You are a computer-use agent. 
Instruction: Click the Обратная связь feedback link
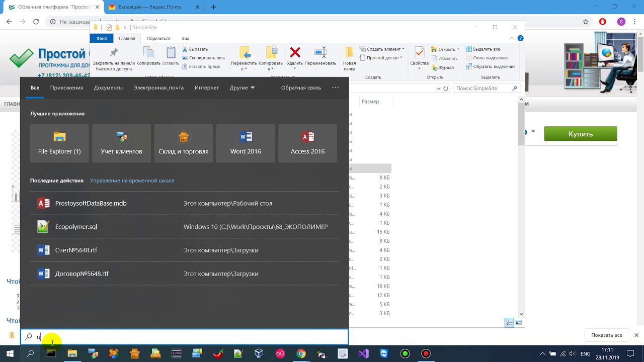tap(301, 87)
